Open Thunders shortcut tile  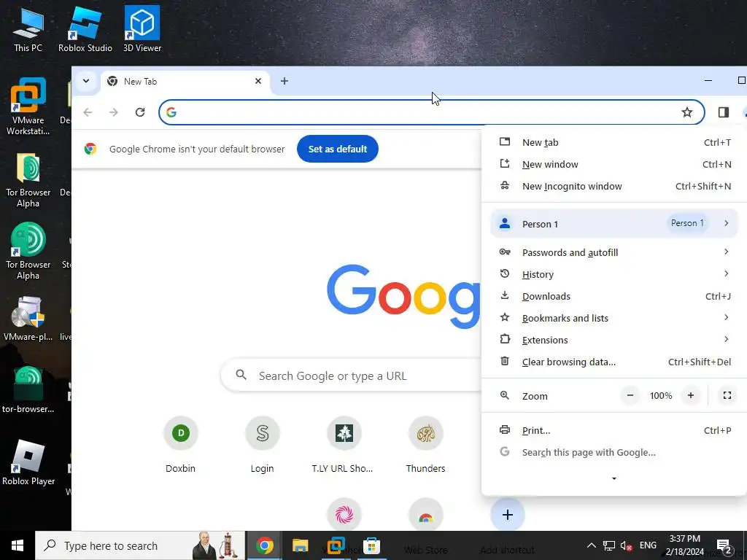click(425, 445)
